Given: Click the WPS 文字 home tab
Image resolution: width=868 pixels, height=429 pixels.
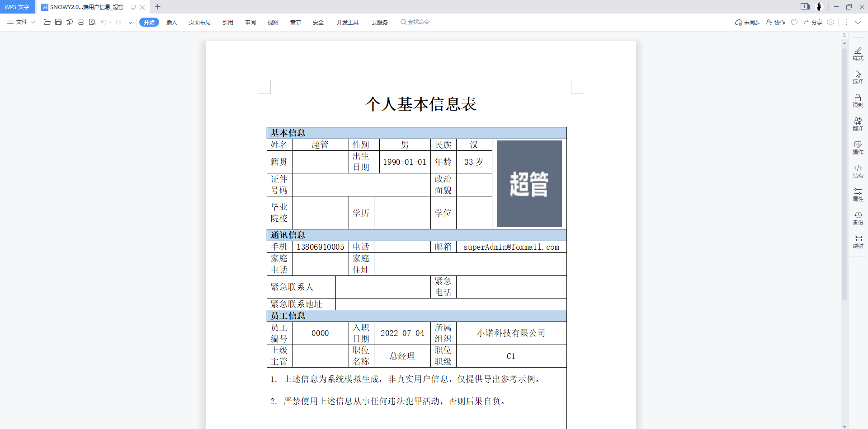Looking at the screenshot, I should 17,7.
